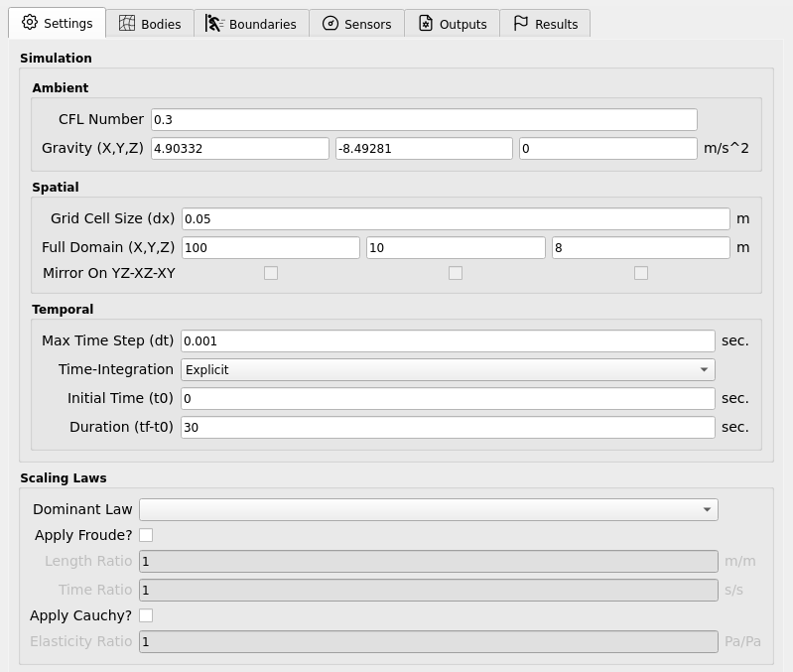Click the disabled Length Ratio field
The image size is (793, 672).
[x=429, y=561]
